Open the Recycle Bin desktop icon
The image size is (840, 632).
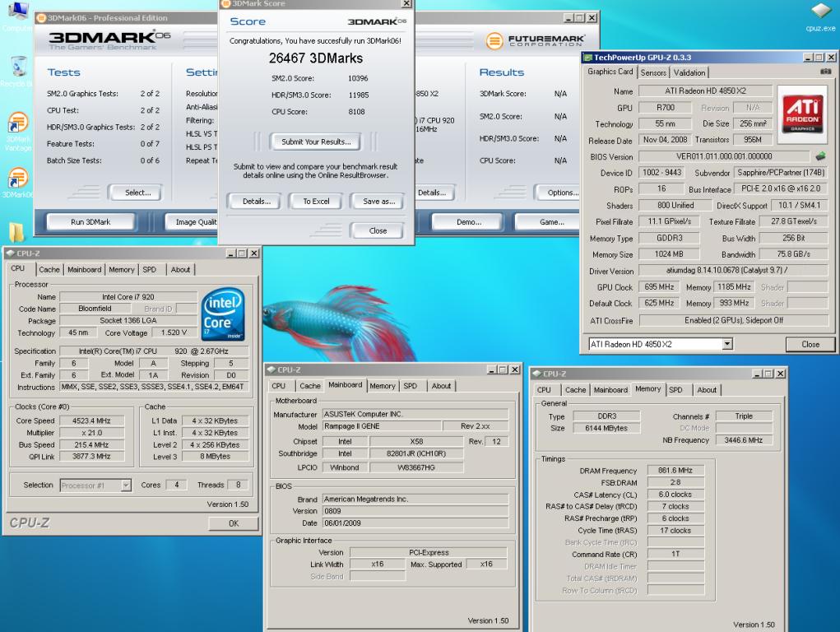(x=18, y=70)
